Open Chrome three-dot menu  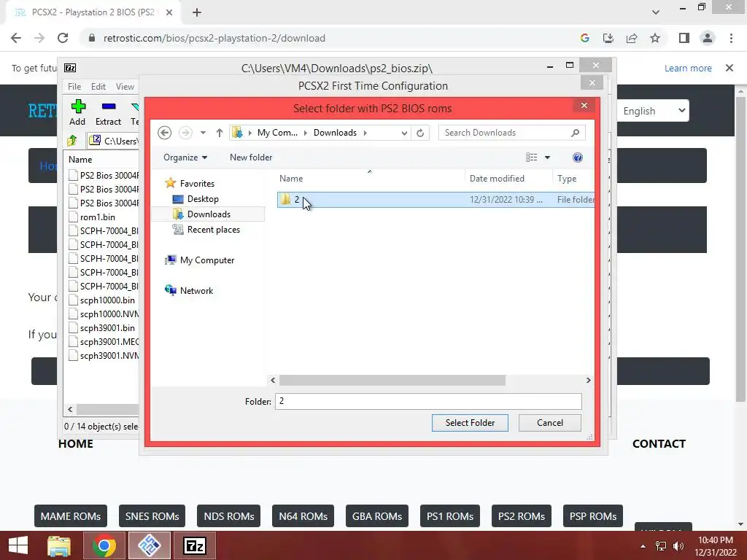tap(731, 38)
